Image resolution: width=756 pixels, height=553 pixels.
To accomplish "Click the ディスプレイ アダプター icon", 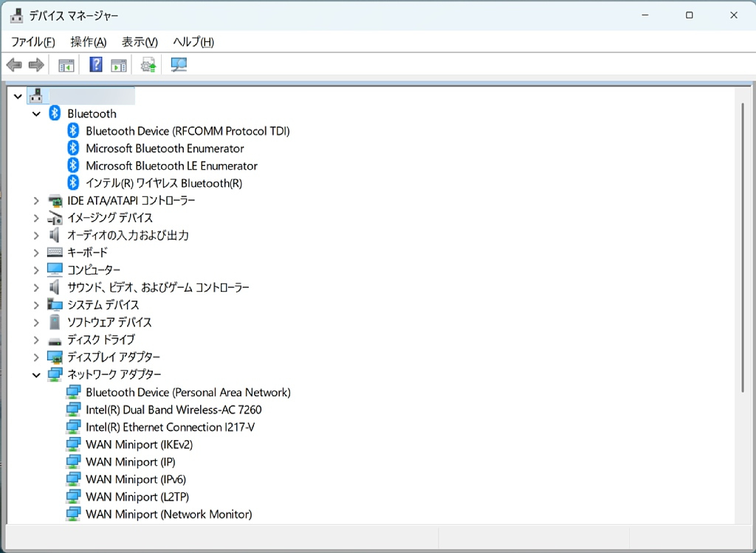I will click(55, 357).
